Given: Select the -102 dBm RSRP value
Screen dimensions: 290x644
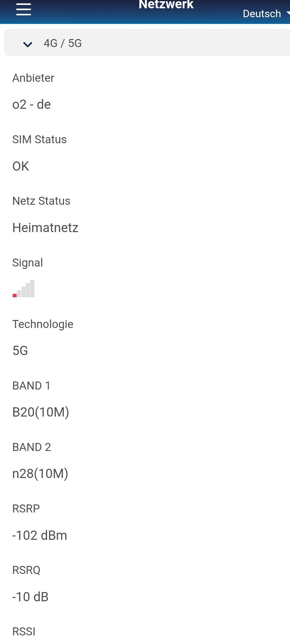Looking at the screenshot, I should [39, 535].
